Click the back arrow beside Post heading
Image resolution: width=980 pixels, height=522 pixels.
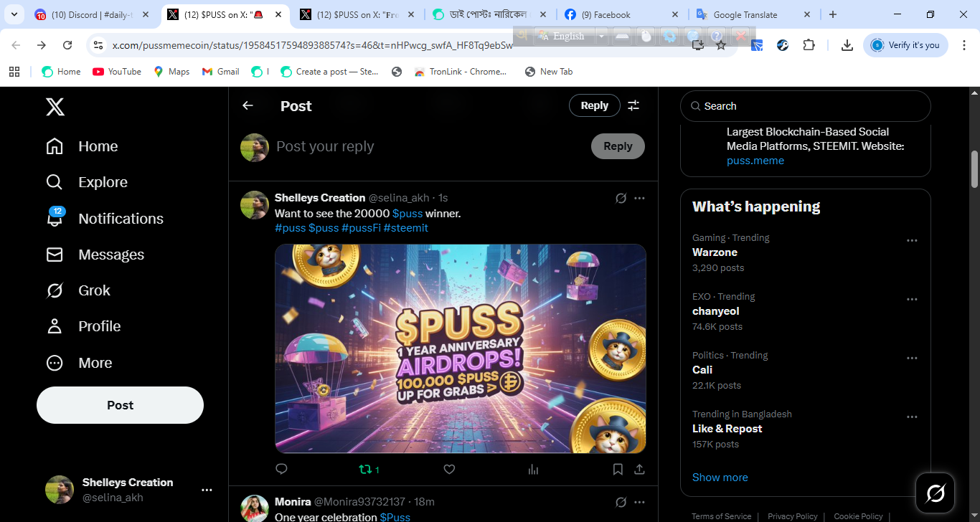click(248, 106)
